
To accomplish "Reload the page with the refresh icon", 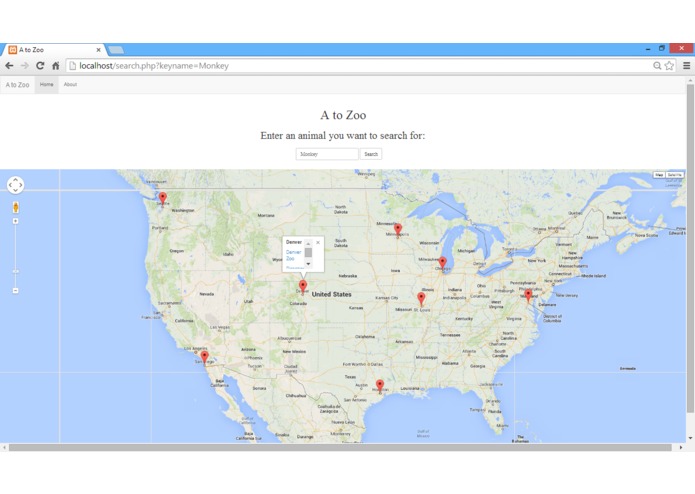I will click(40, 66).
